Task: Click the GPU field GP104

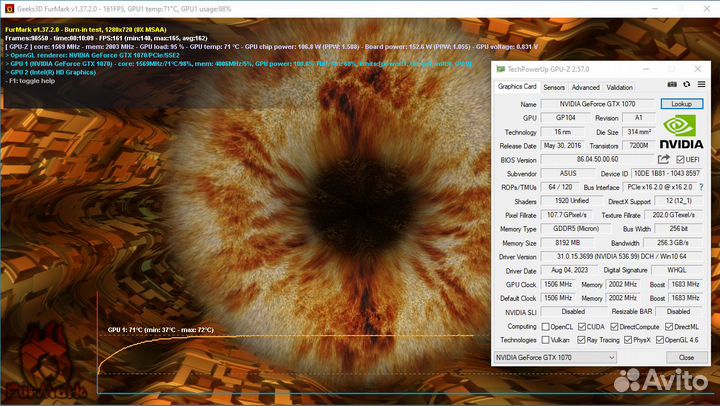Action: click(x=565, y=118)
